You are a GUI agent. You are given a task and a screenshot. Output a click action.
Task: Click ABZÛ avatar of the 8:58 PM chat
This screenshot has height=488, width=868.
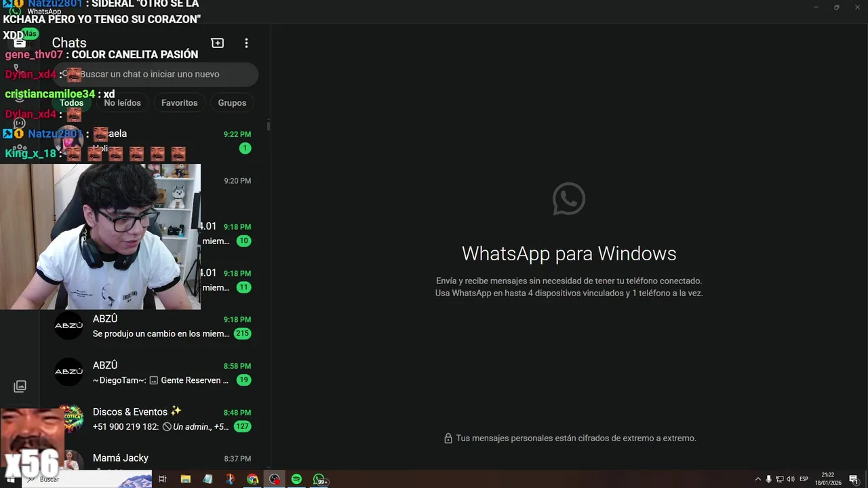68,372
